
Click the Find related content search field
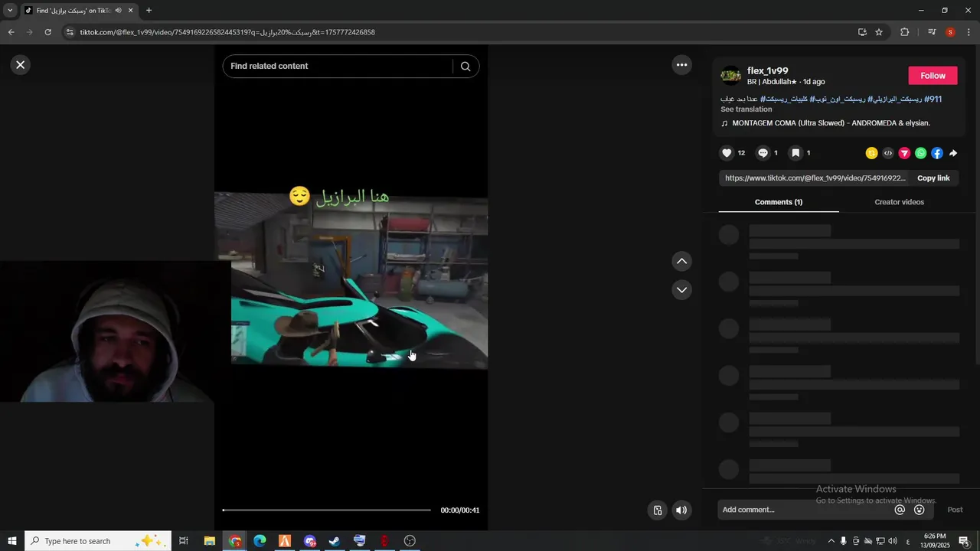coord(341,67)
